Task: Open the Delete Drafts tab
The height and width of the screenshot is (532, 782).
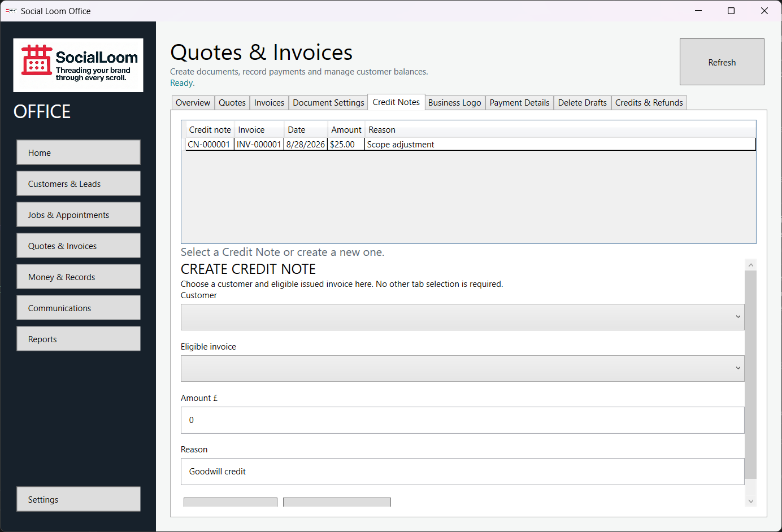Action: click(583, 103)
